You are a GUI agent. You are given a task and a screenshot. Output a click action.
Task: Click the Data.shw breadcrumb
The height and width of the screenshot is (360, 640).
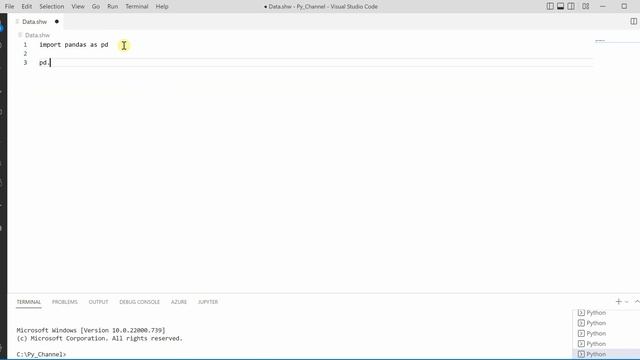[37, 35]
